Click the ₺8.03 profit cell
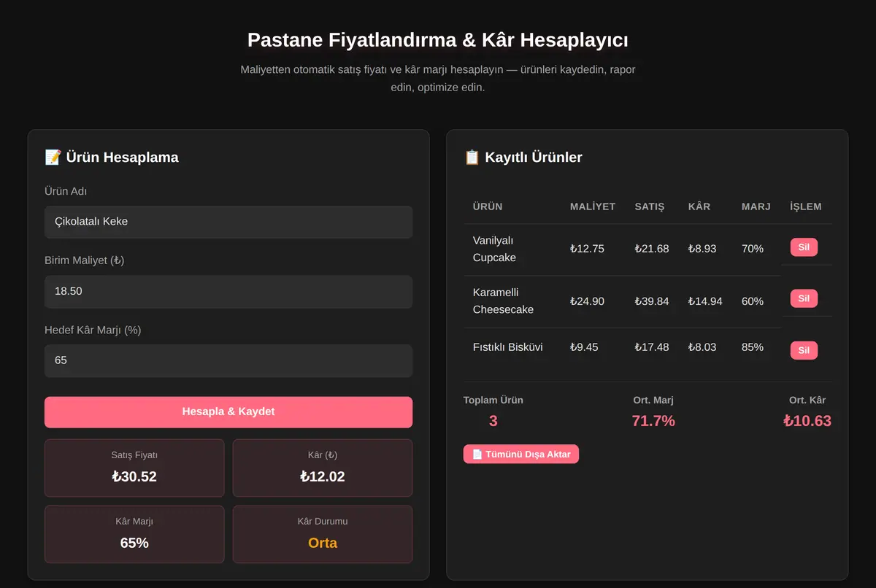876x588 pixels. [702, 347]
